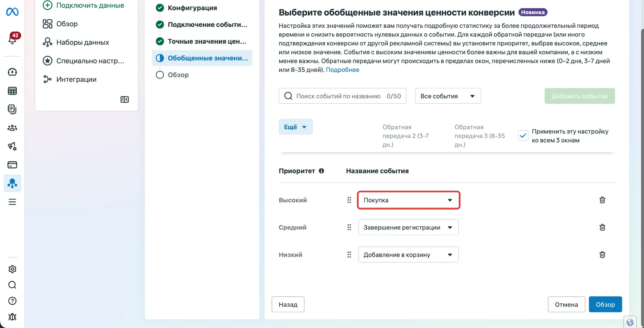Screen dimensions: 644x328
Task: Toggle Применить эту настройку ко всем 3 окнам
Action: click(x=523, y=136)
